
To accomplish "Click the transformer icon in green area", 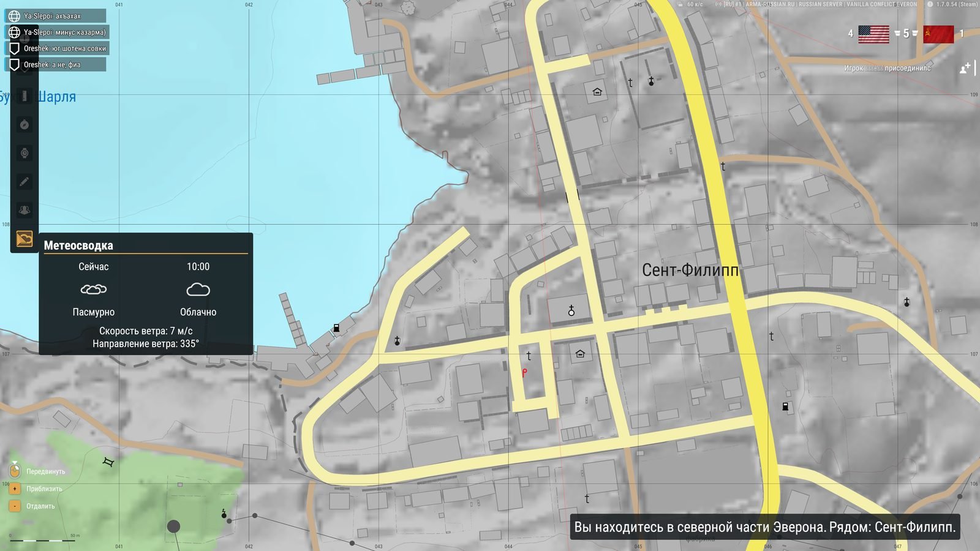I will tap(108, 462).
